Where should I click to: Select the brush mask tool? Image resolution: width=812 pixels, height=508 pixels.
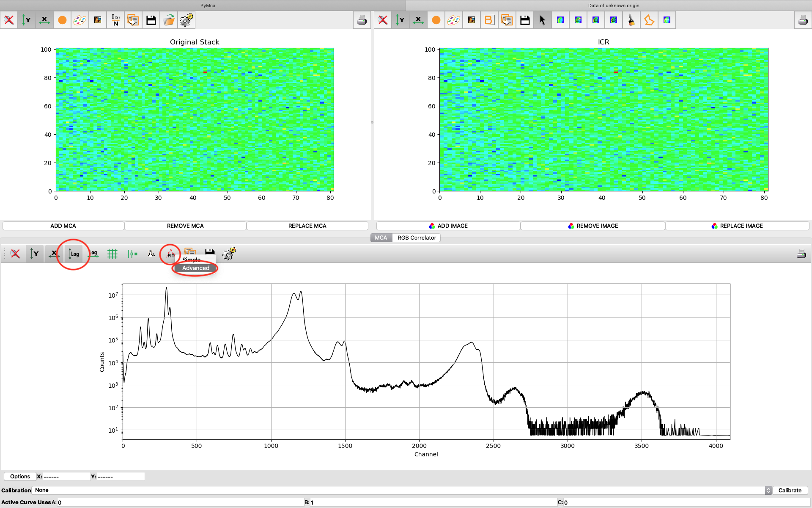pyautogui.click(x=631, y=20)
